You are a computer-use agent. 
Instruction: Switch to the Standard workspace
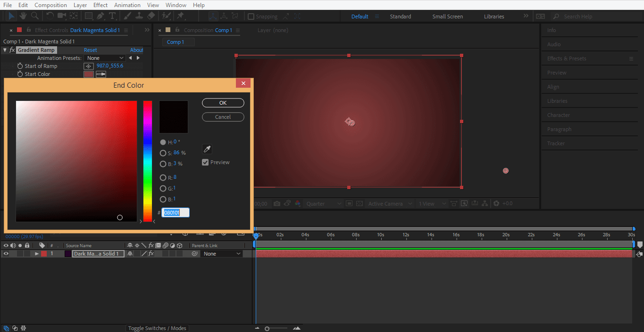[x=400, y=17]
